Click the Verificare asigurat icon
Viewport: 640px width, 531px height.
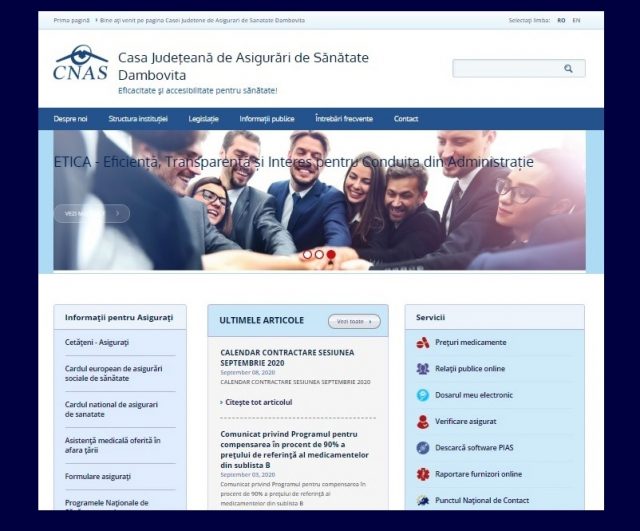tap(423, 421)
